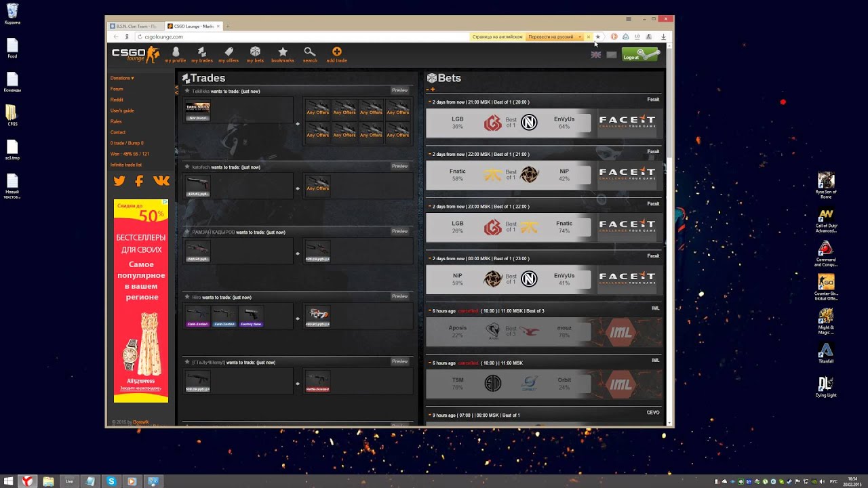Image resolution: width=868 pixels, height=488 pixels.
Task: Click the Logout Steam button
Action: [640, 55]
